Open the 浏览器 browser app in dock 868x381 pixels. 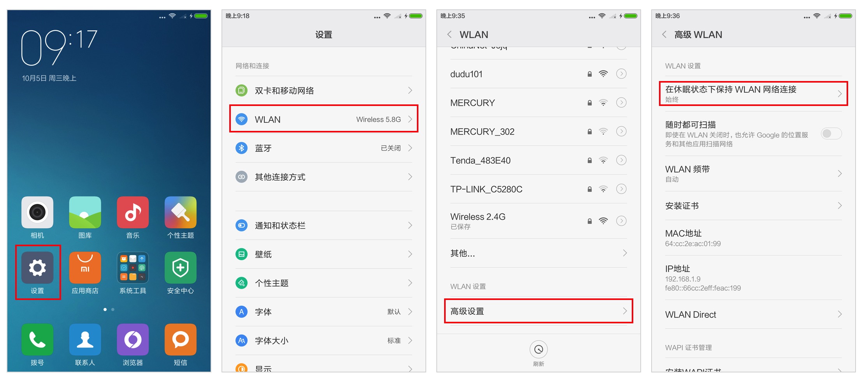133,339
